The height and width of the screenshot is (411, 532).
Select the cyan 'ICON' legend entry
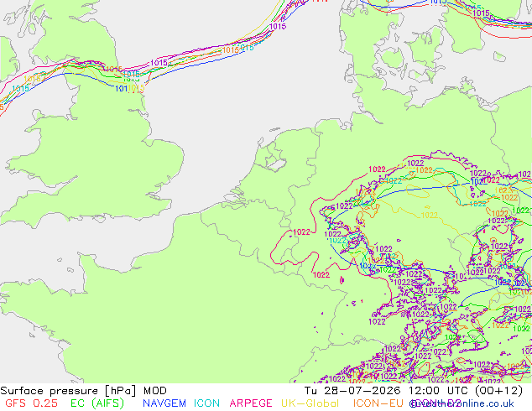206,403
